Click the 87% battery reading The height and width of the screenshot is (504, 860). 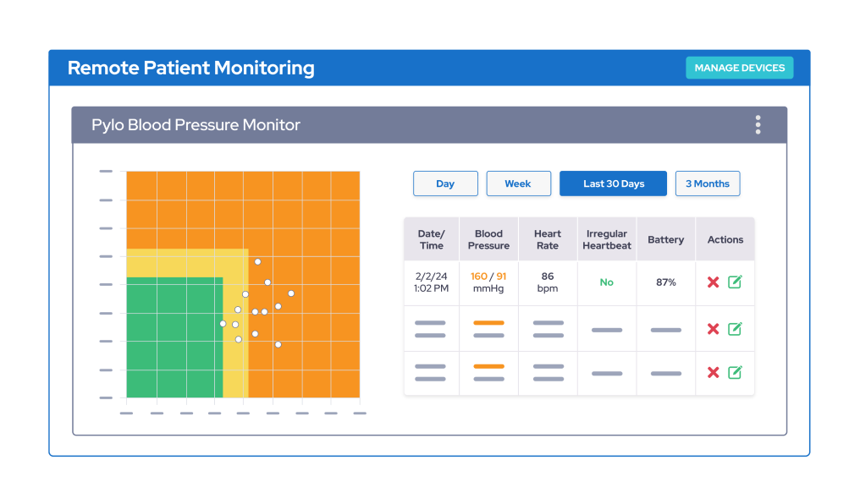pos(665,282)
